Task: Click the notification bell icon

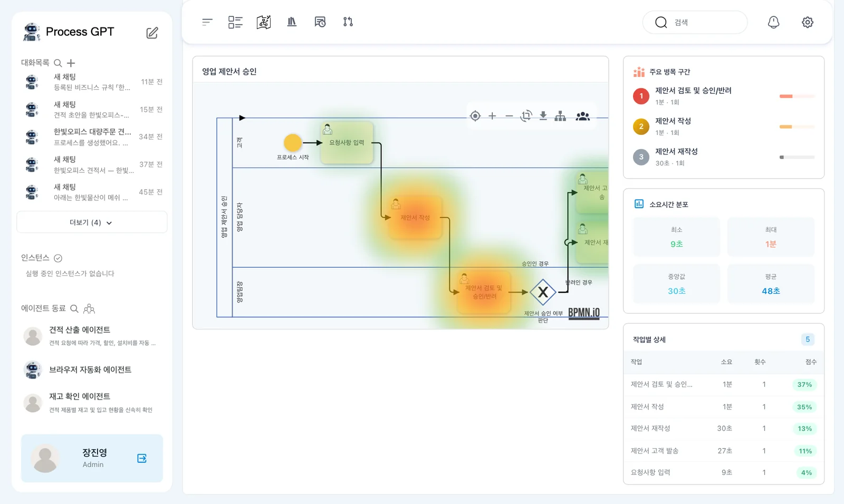Action: coord(773,22)
